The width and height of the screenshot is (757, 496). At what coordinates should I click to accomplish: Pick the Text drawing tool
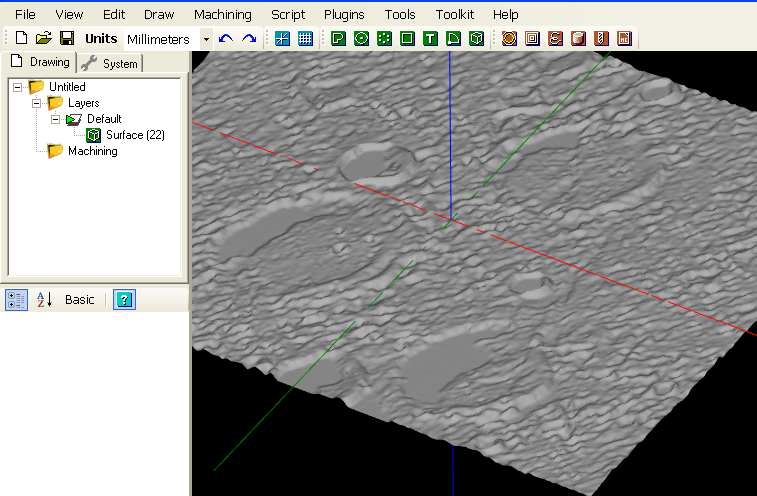pos(430,39)
